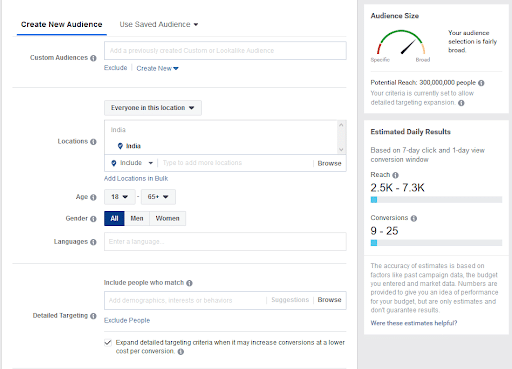Click locations list scroll up arrow
The width and height of the screenshot is (512, 369).
[x=341, y=125]
